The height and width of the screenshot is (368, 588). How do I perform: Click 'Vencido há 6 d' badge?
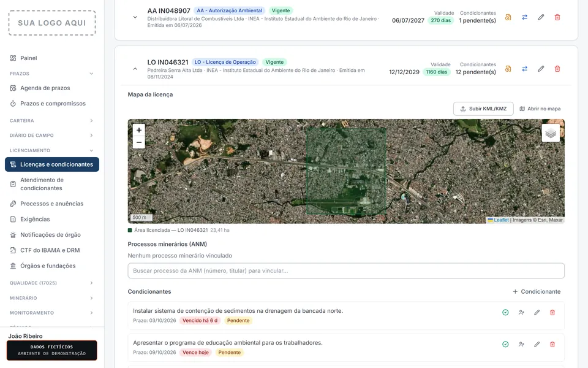pos(200,320)
